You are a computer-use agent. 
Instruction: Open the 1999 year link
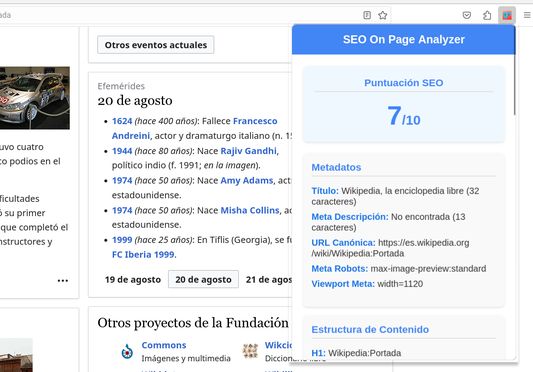click(x=122, y=240)
